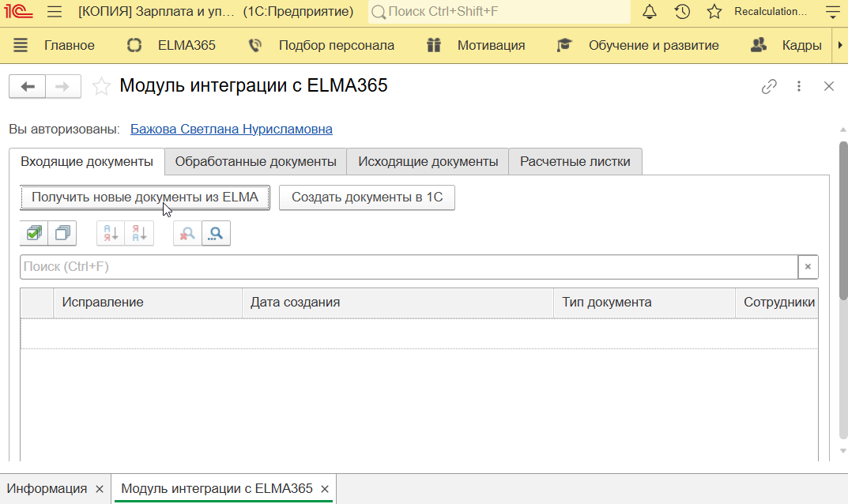Select the Модуль интеграции с ELMA365 bottom tab
This screenshot has width=848, height=504.
click(217, 489)
